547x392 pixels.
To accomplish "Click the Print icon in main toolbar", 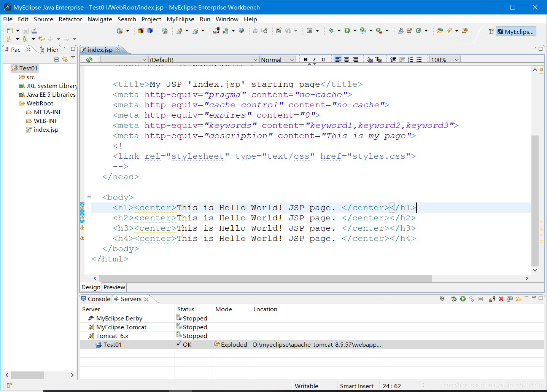I will click(34, 30).
